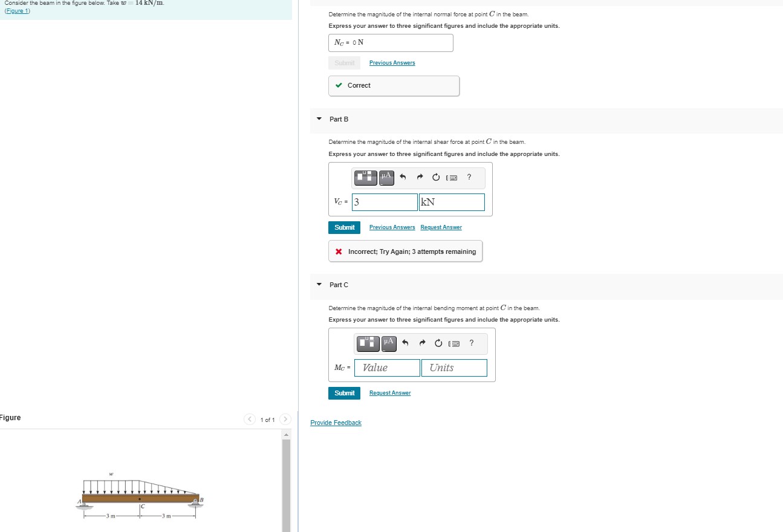Open the Provide Feedback link

pyautogui.click(x=336, y=423)
